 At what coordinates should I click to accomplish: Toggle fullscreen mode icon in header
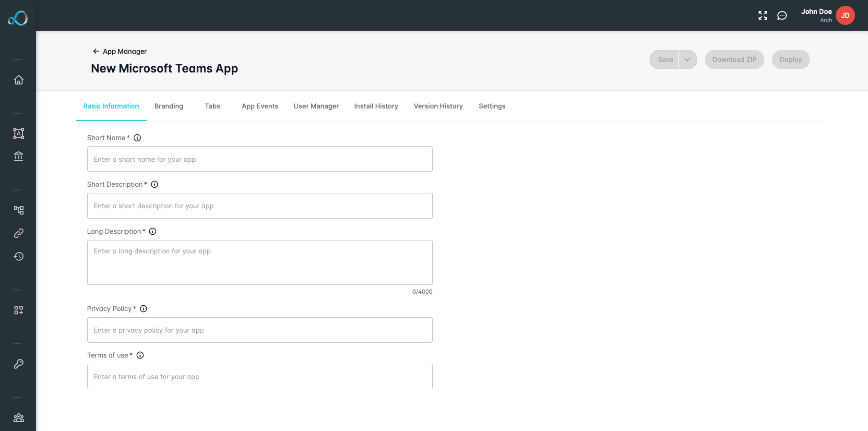(x=763, y=15)
